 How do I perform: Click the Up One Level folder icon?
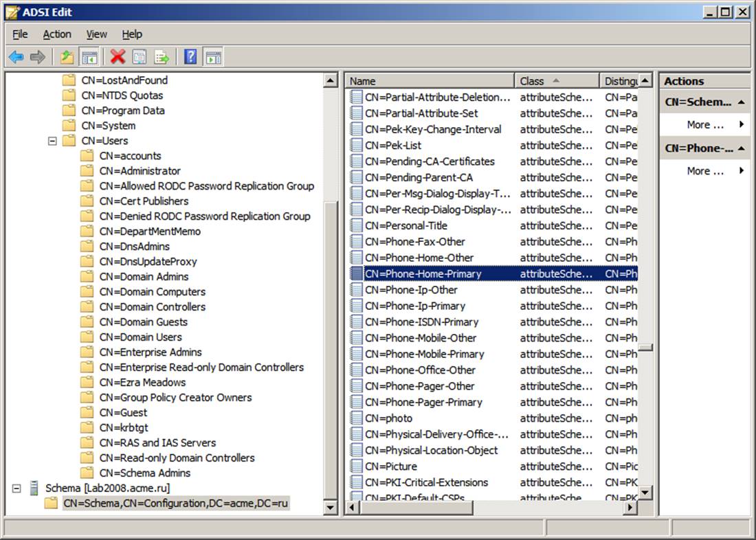(x=67, y=57)
